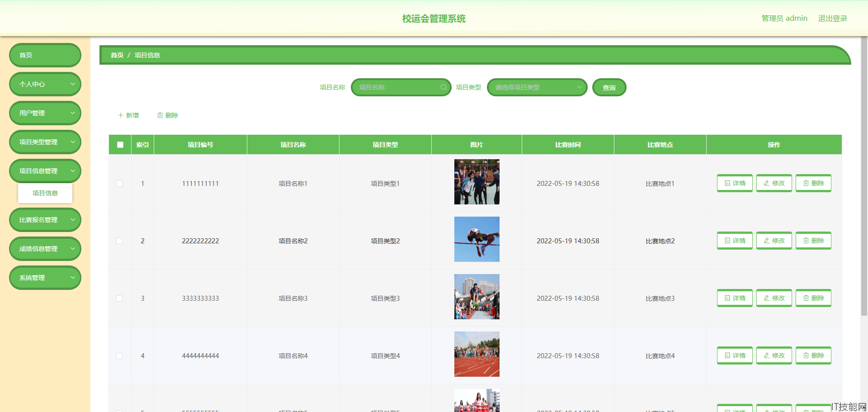Click 项目信息 in the breadcrumb

pos(147,55)
